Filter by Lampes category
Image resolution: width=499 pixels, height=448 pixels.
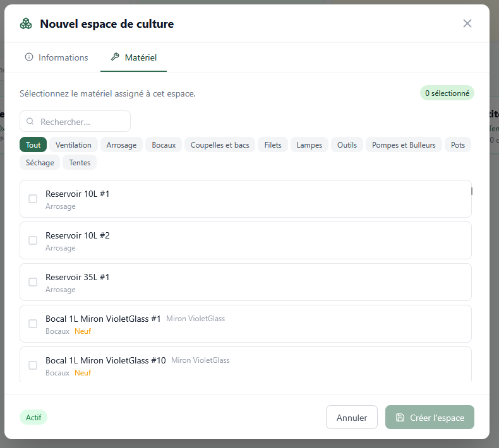310,144
